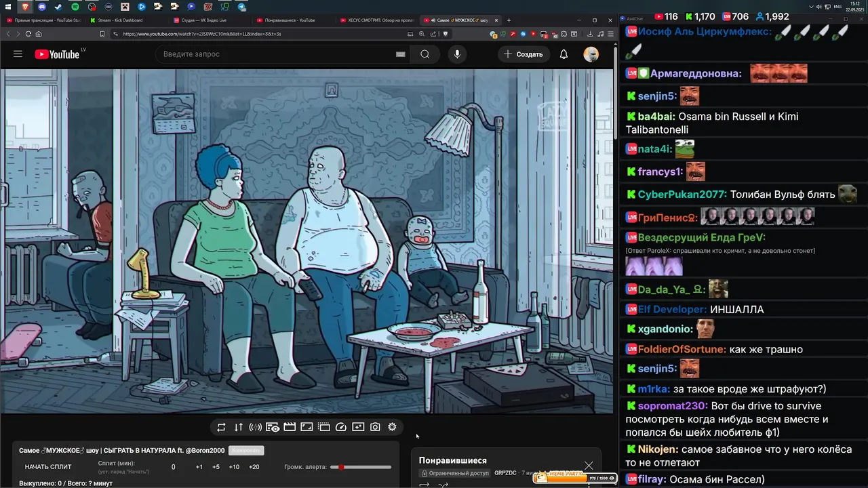Screen dimensions: 868x488
Task: Click the YouTube search magnifier button
Action: (425, 54)
